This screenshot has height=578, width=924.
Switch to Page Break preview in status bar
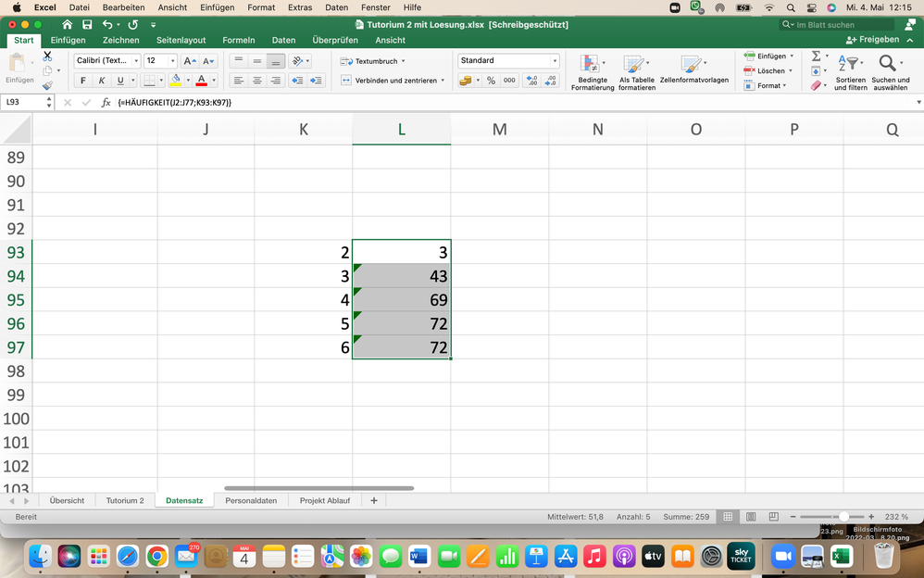tap(774, 517)
